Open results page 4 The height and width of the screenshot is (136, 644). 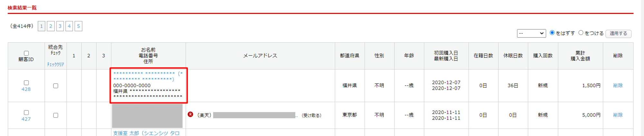click(x=69, y=26)
